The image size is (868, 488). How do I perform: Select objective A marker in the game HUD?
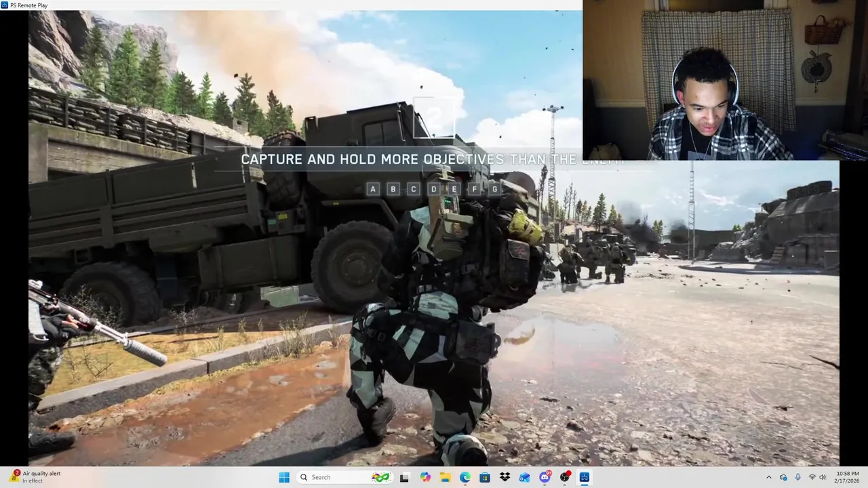(373, 189)
